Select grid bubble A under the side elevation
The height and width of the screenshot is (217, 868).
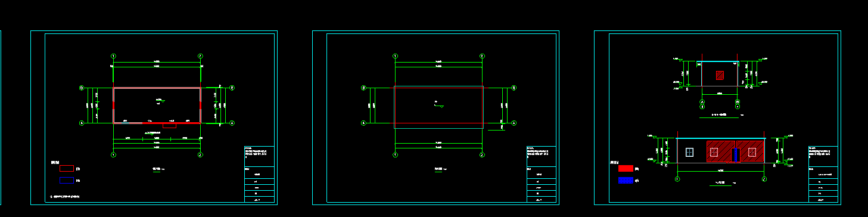(x=702, y=103)
